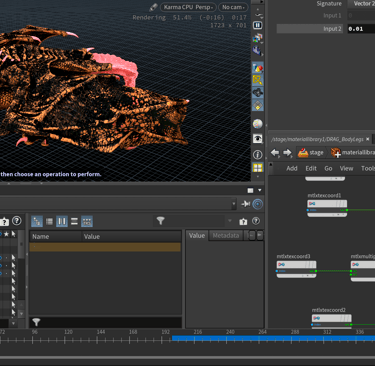Open the Karma CPU Persp viewport menu
Image resolution: width=375 pixels, height=366 pixels.
click(x=188, y=7)
